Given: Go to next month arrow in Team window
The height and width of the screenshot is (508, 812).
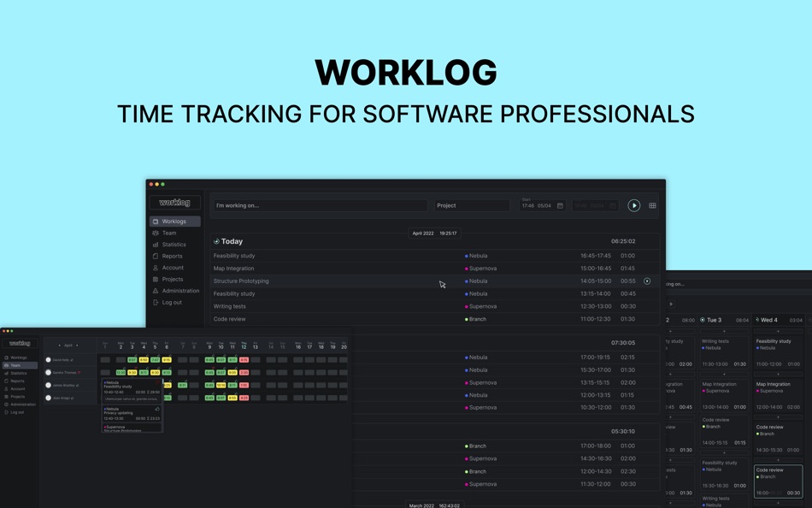Looking at the screenshot, I should point(77,346).
